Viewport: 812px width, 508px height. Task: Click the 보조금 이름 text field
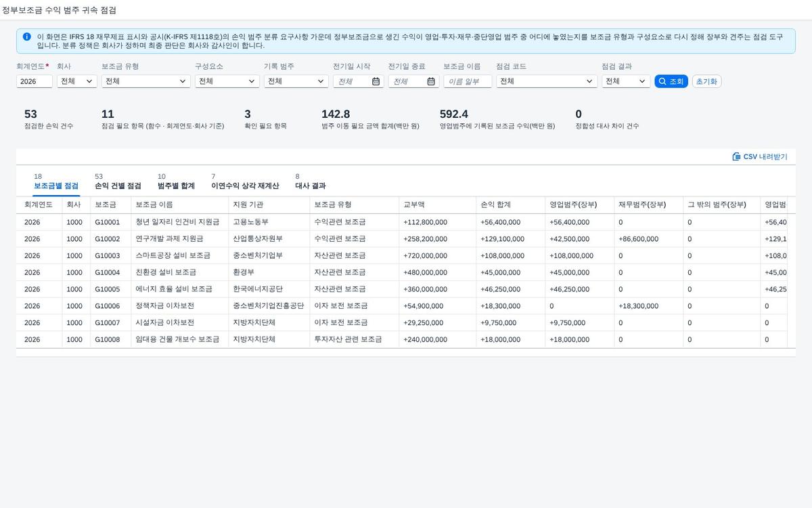[x=468, y=81]
